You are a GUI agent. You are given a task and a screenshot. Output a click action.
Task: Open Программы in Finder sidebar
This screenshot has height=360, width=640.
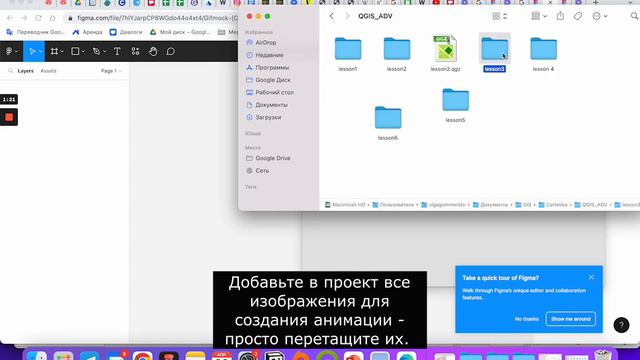point(272,67)
